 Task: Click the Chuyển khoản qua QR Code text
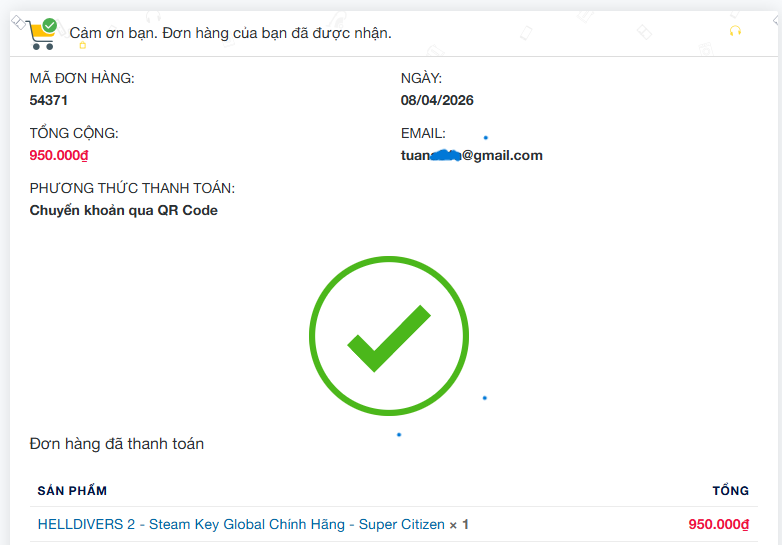pos(124,210)
